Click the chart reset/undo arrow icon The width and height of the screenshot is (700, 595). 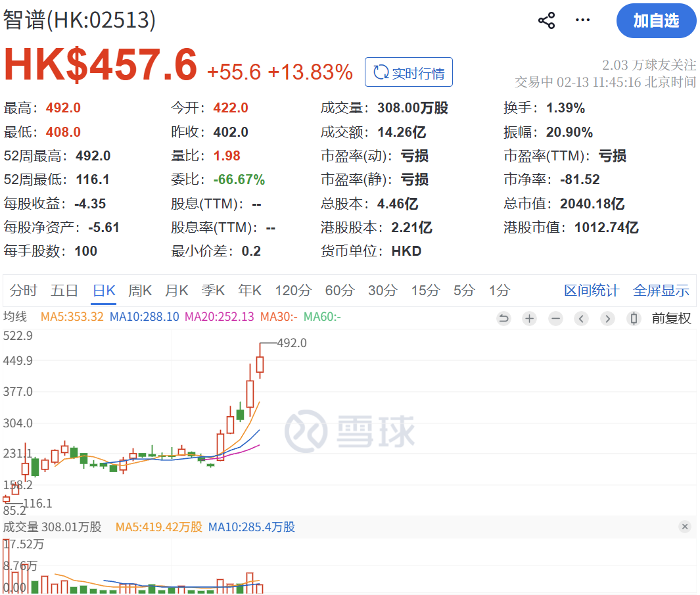tap(503, 318)
